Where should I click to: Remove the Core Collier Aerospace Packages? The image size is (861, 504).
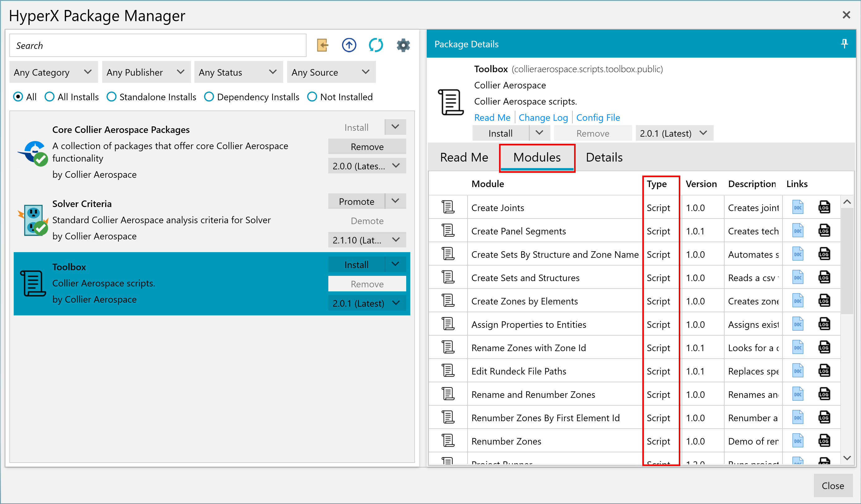[x=367, y=147]
